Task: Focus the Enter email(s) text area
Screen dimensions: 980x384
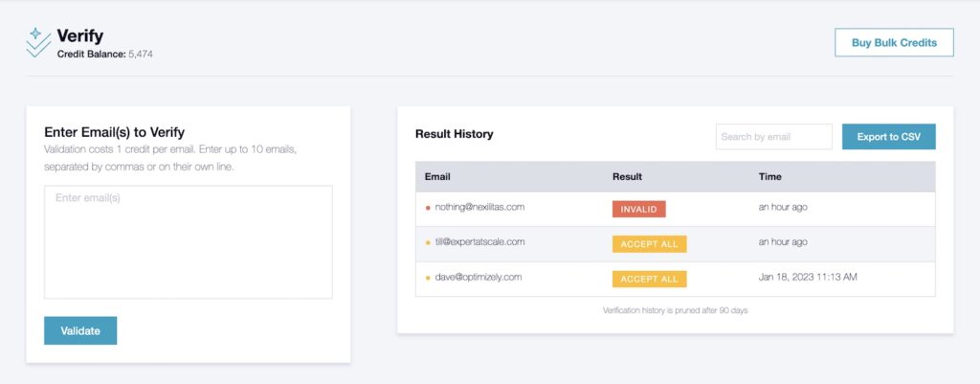Action: click(189, 242)
